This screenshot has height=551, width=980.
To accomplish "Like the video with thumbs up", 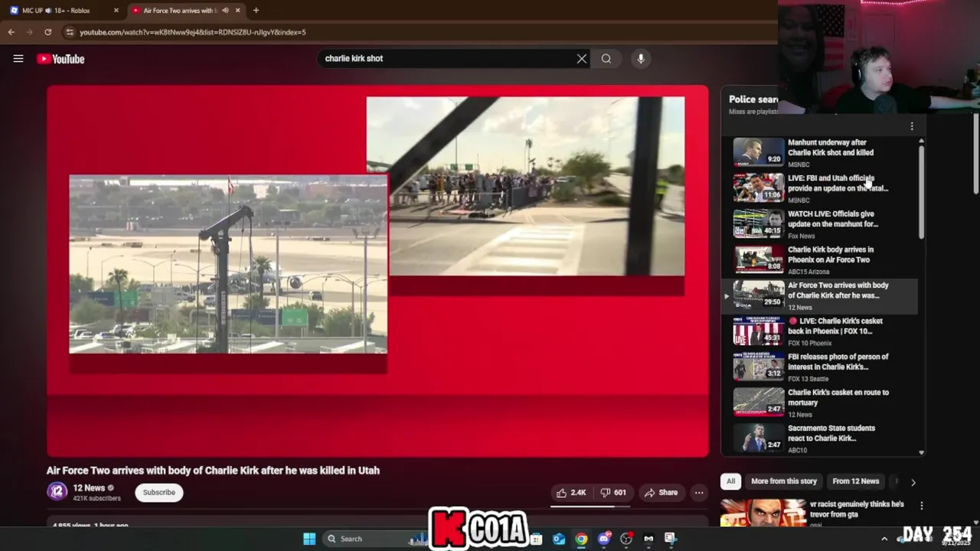I will tap(570, 493).
